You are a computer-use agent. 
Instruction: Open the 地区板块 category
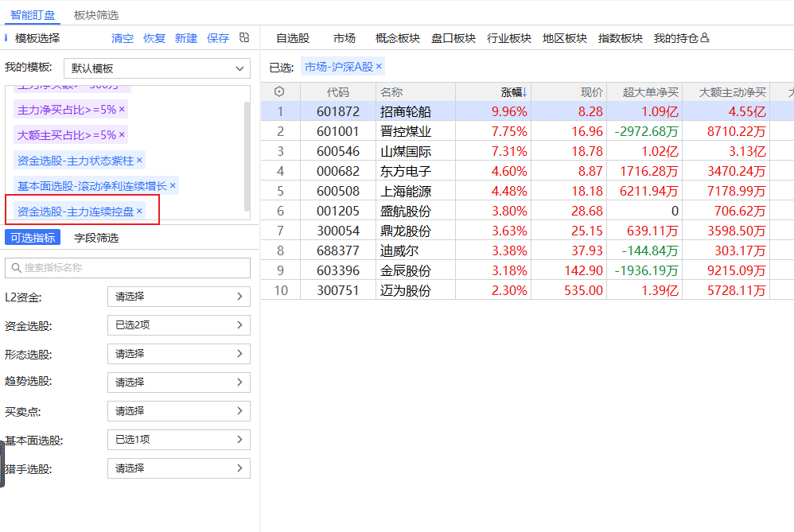point(565,38)
